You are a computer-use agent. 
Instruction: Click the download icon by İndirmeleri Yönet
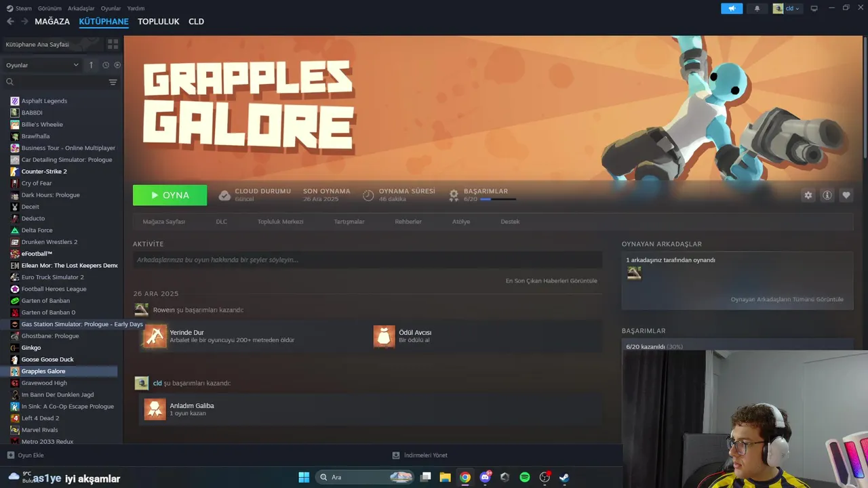(396, 455)
